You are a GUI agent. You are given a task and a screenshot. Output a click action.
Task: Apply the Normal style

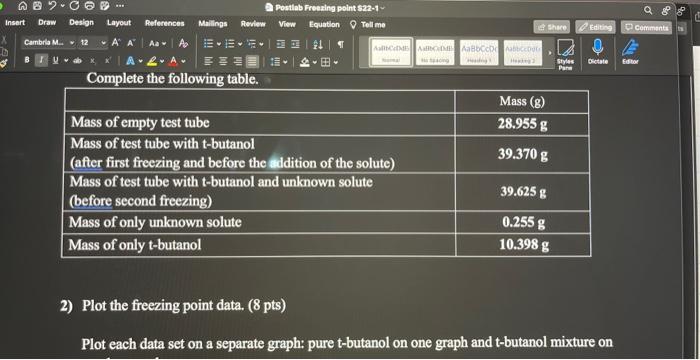tap(391, 52)
